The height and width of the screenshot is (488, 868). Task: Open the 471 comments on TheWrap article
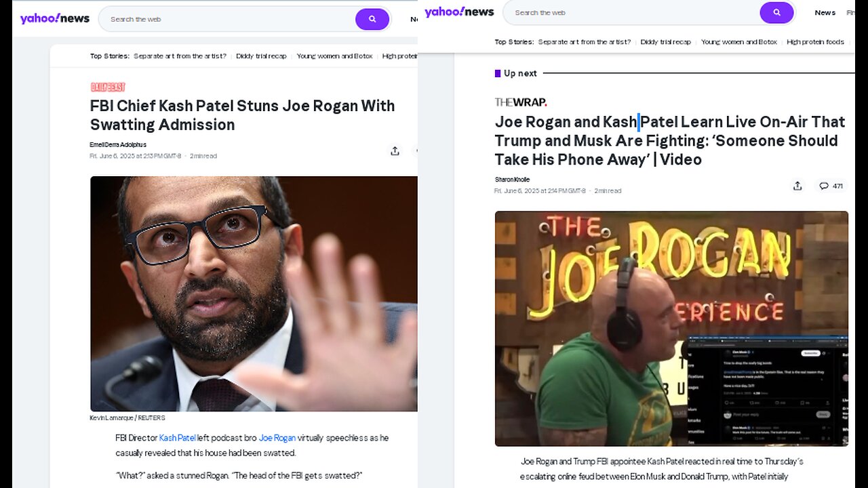point(831,186)
